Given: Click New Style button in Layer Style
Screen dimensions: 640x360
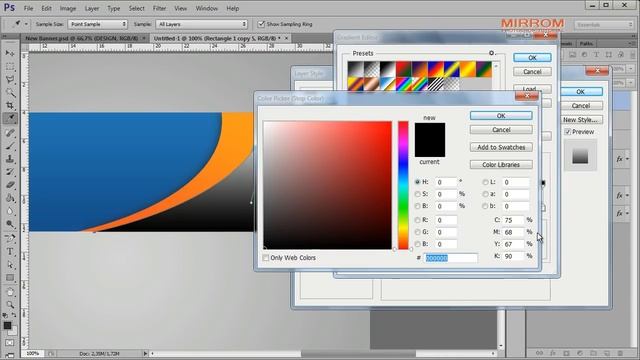Looking at the screenshot, I should (x=580, y=120).
